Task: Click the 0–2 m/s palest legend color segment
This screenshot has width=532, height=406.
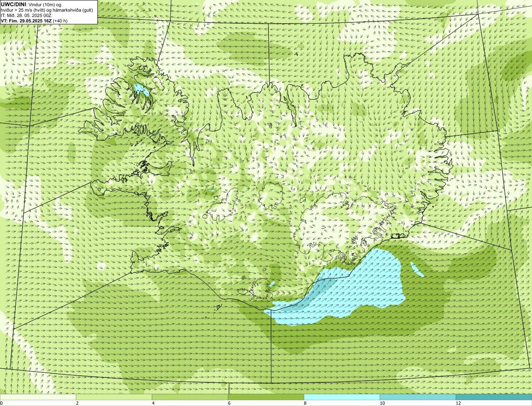Action: pos(38,397)
